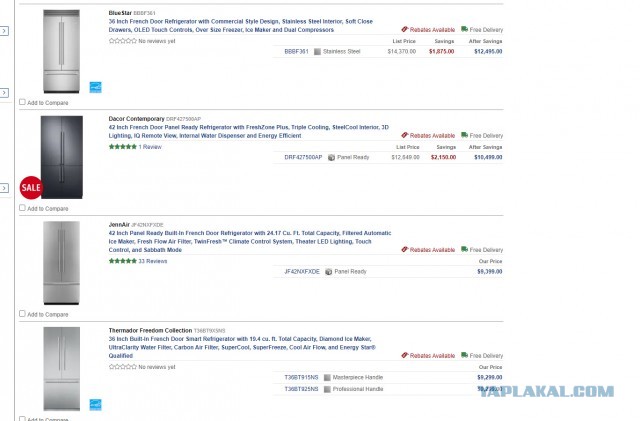The height and width of the screenshot is (421, 640).
Task: Check Add to Compare for BlueStar refrigerator
Action: click(x=22, y=102)
